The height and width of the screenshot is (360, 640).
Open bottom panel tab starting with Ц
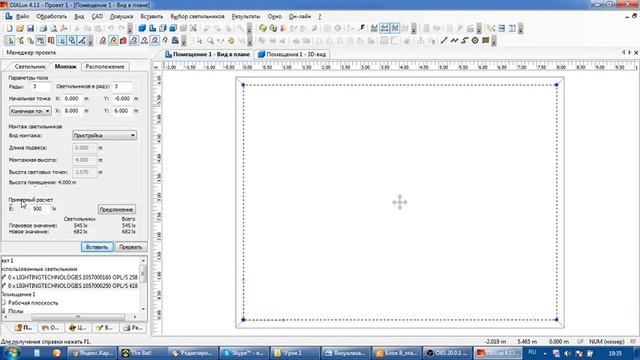click(x=78, y=328)
